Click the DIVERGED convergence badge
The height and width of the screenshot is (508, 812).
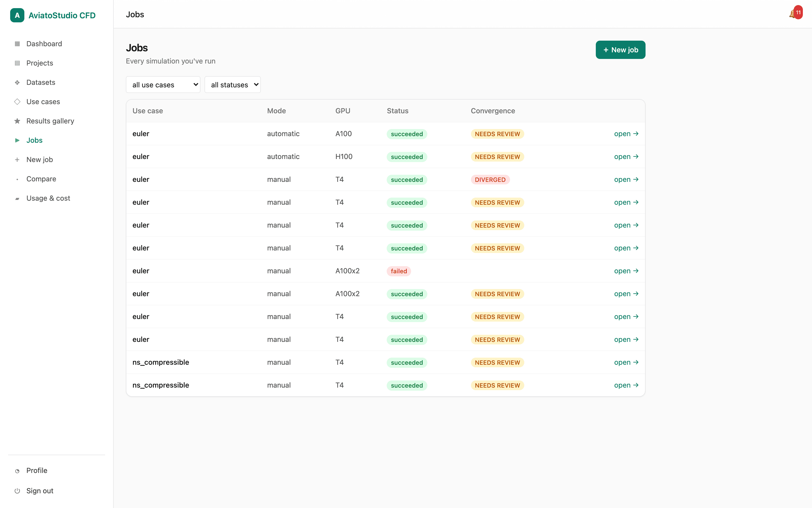(x=490, y=180)
